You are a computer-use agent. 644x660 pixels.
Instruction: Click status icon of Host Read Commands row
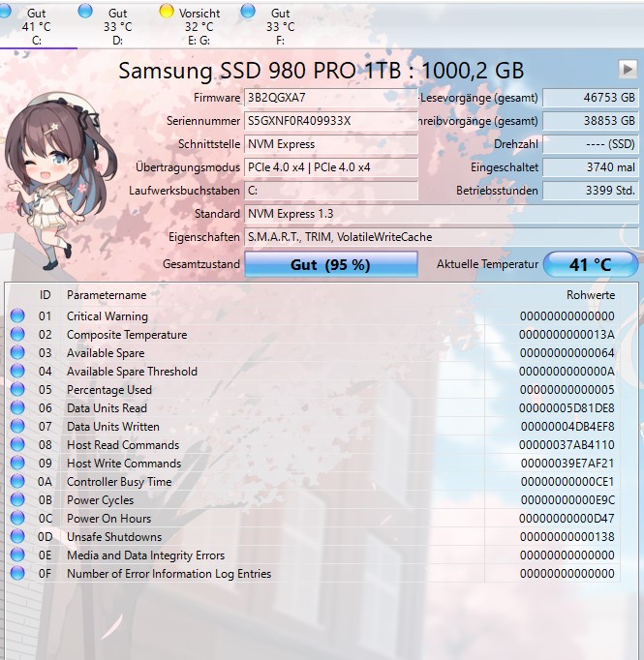(17, 444)
